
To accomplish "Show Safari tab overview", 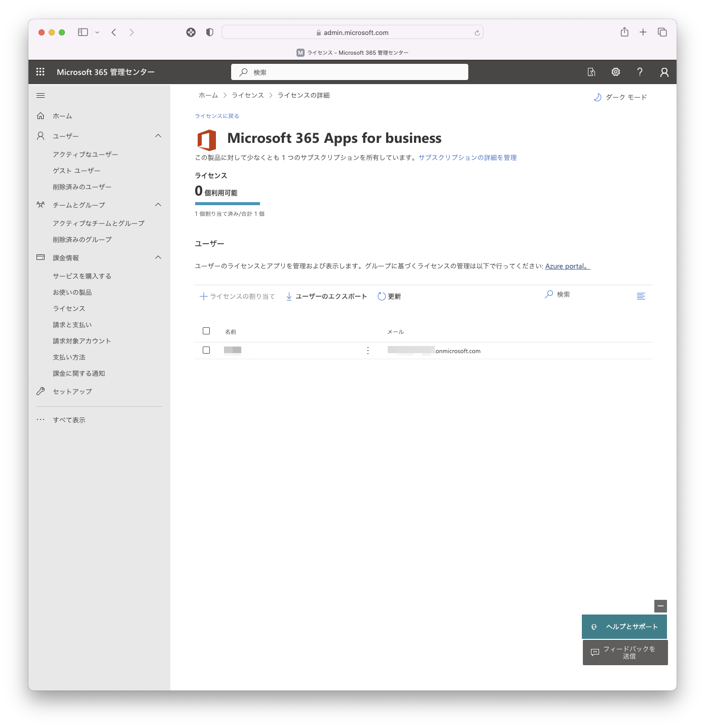I will coord(662,32).
